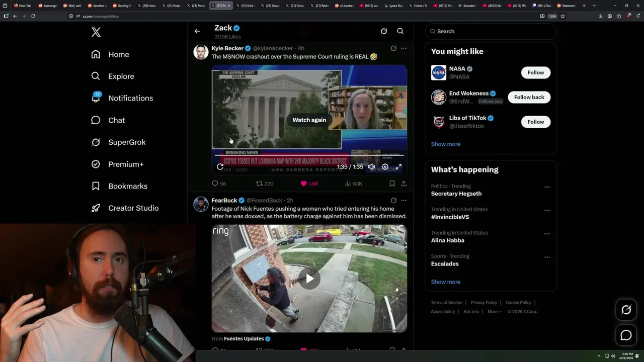The height and width of the screenshot is (362, 644).
Task: Play the ring doorbell video
Action: [x=309, y=279]
